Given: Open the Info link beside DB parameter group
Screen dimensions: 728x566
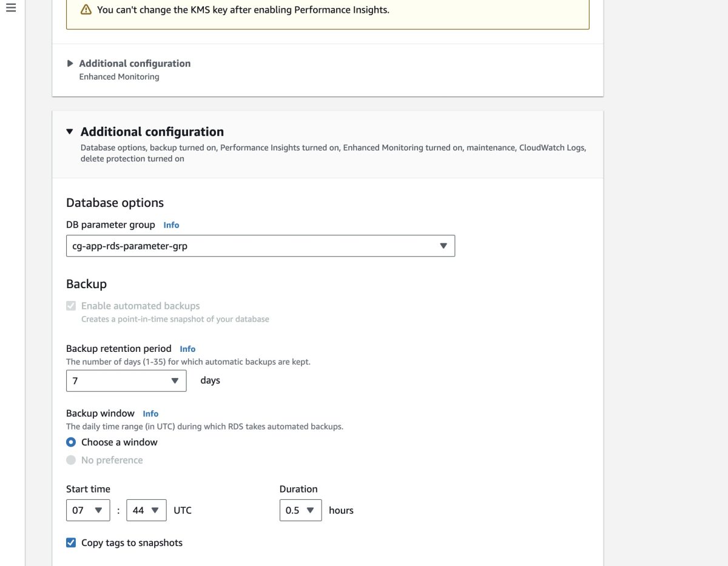Looking at the screenshot, I should [171, 224].
